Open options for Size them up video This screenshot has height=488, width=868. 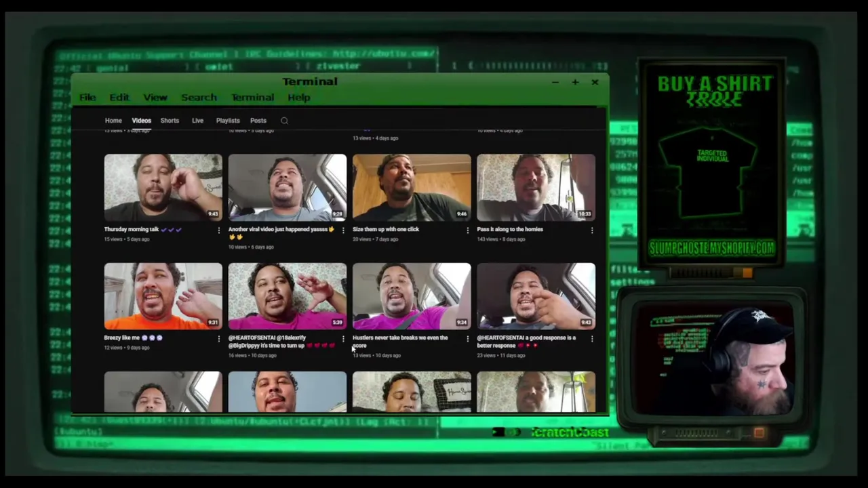467,230
